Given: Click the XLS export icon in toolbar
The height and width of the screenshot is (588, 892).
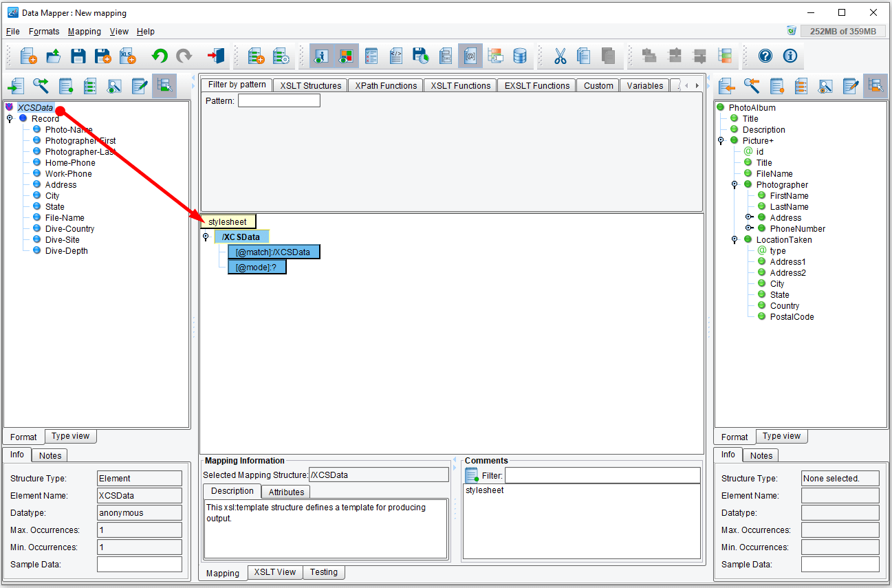Looking at the screenshot, I should [x=128, y=56].
